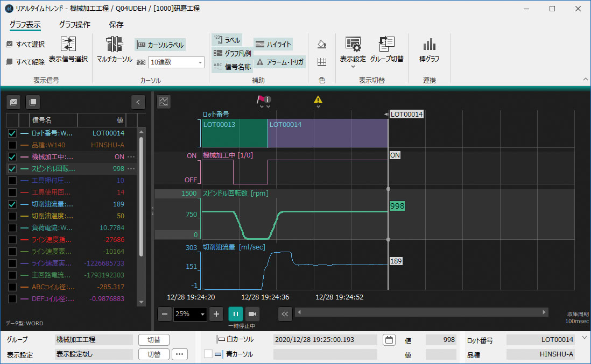Check the 青カーソル checkbox
Viewport: 591px width, 364px height.
coord(208,354)
